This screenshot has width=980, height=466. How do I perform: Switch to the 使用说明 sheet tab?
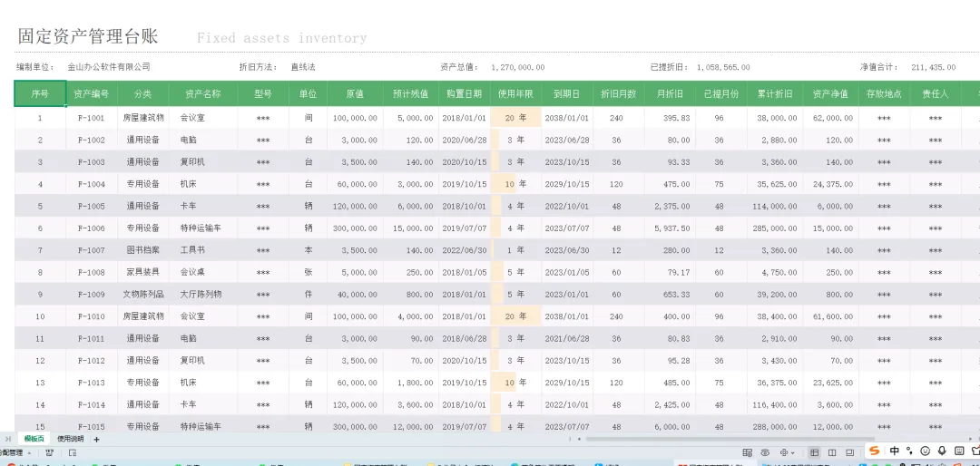69,439
